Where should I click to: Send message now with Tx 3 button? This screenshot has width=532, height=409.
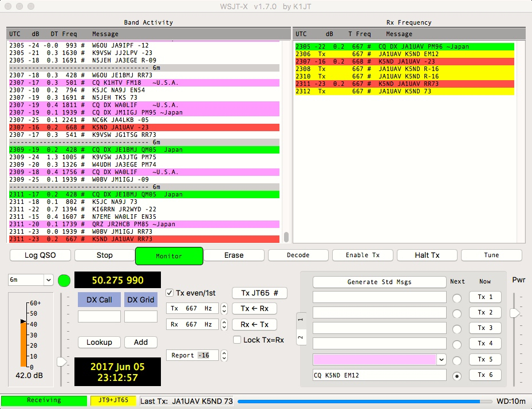pyautogui.click(x=485, y=328)
